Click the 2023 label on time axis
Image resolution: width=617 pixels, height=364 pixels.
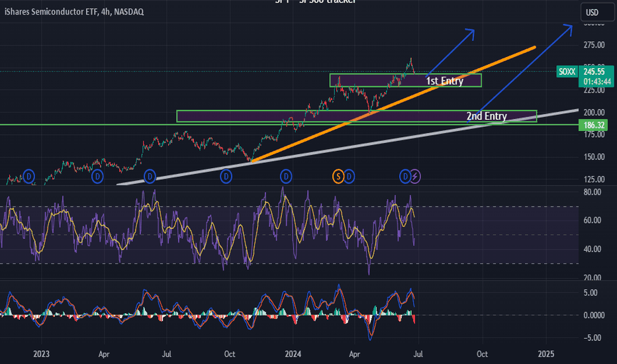(41, 354)
